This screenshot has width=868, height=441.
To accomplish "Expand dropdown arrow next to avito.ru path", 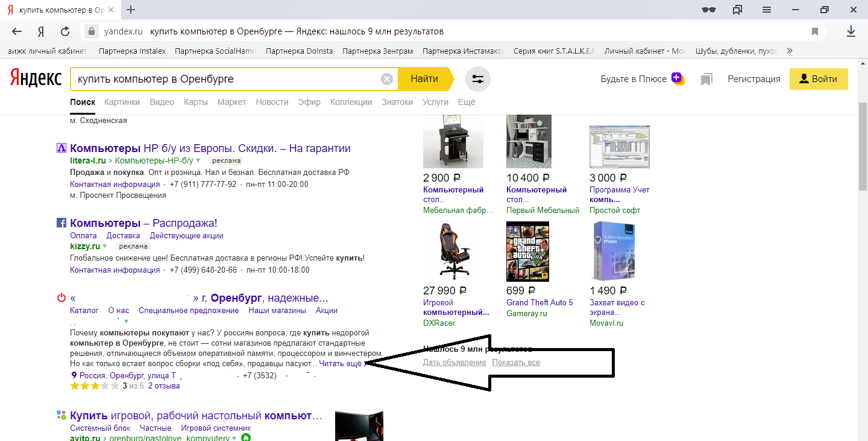I will point(234,437).
